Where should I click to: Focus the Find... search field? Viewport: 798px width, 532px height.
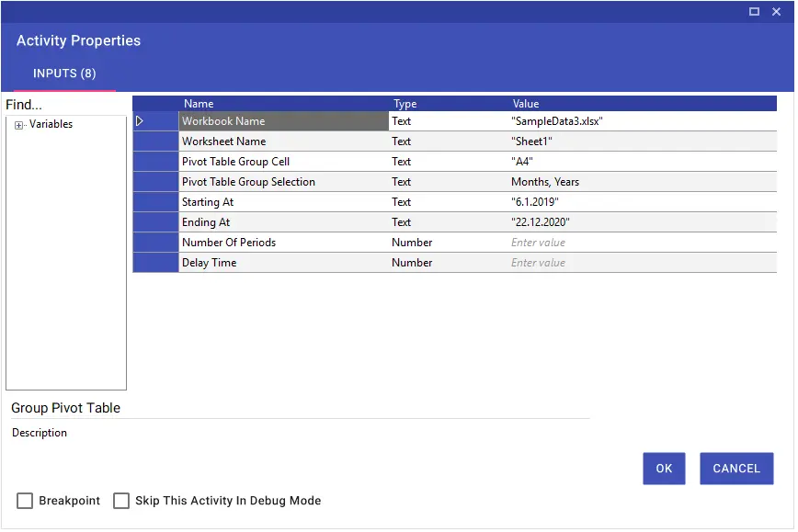click(66, 105)
